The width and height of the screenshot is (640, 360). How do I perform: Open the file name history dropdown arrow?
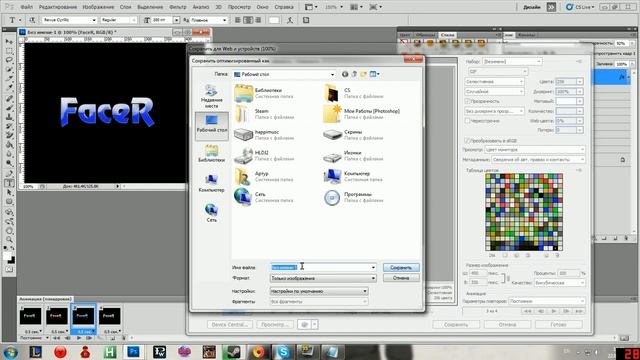tap(373, 267)
